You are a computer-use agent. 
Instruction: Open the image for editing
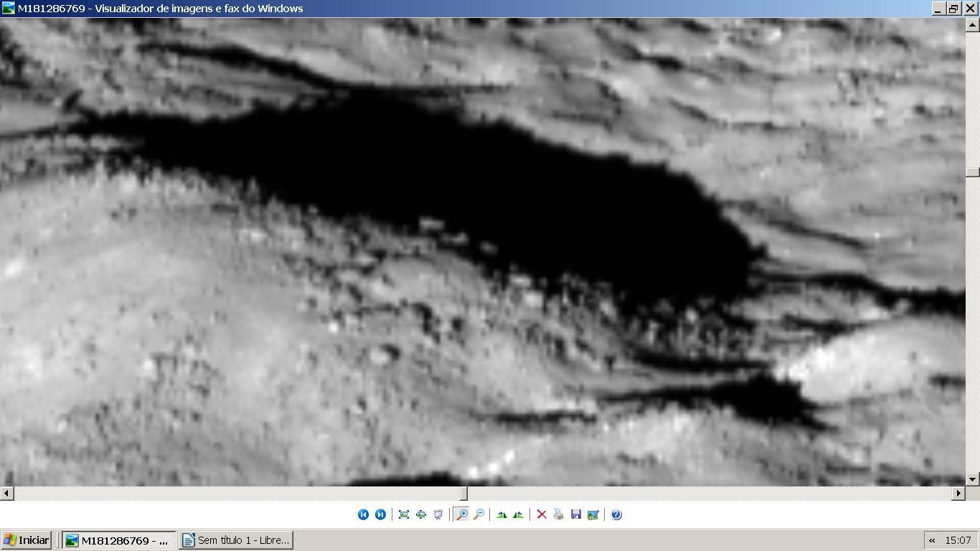pyautogui.click(x=593, y=514)
